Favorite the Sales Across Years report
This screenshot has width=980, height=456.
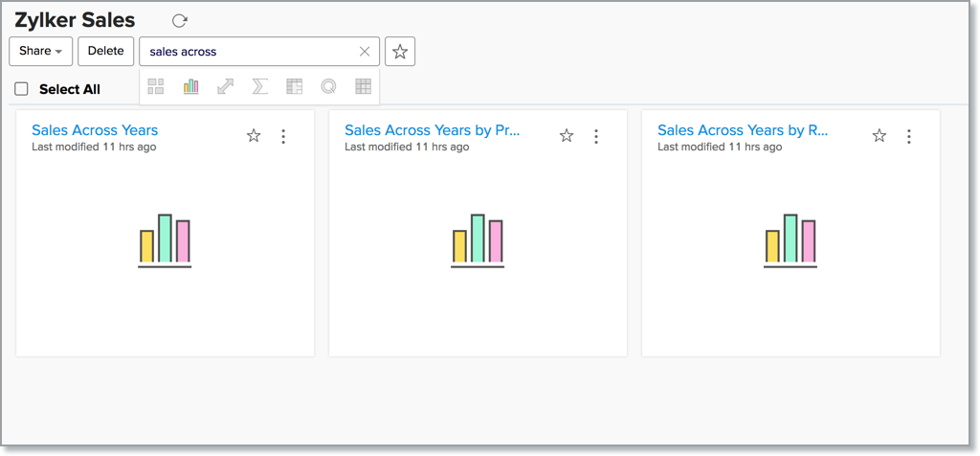[x=254, y=136]
